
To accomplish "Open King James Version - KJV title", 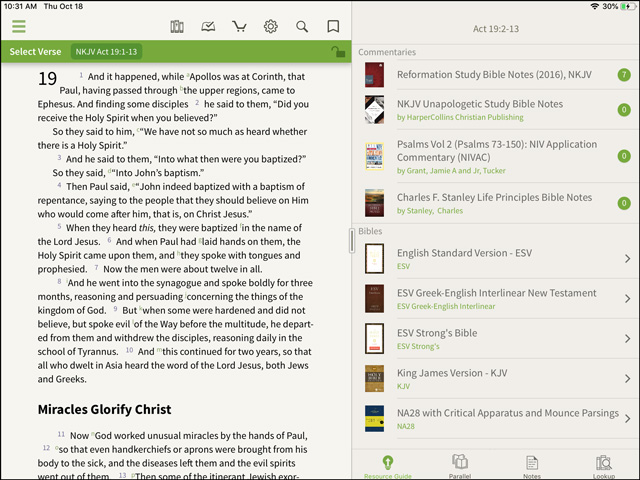I will 452,373.
